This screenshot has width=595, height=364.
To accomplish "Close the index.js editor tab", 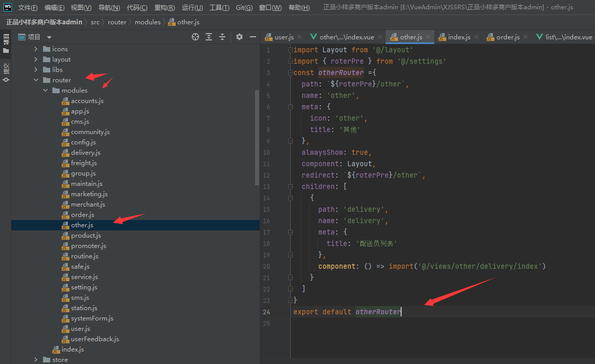I will [476, 37].
